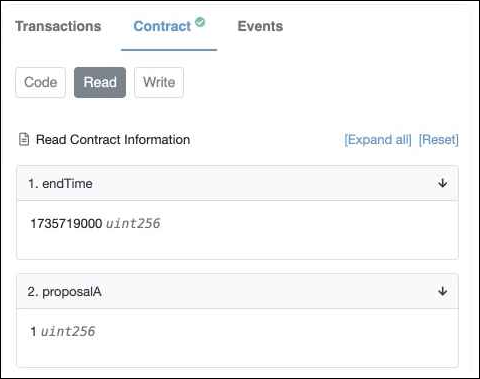Collapse proposalA using its arrow icon
Image resolution: width=480 pixels, height=379 pixels.
click(x=443, y=291)
